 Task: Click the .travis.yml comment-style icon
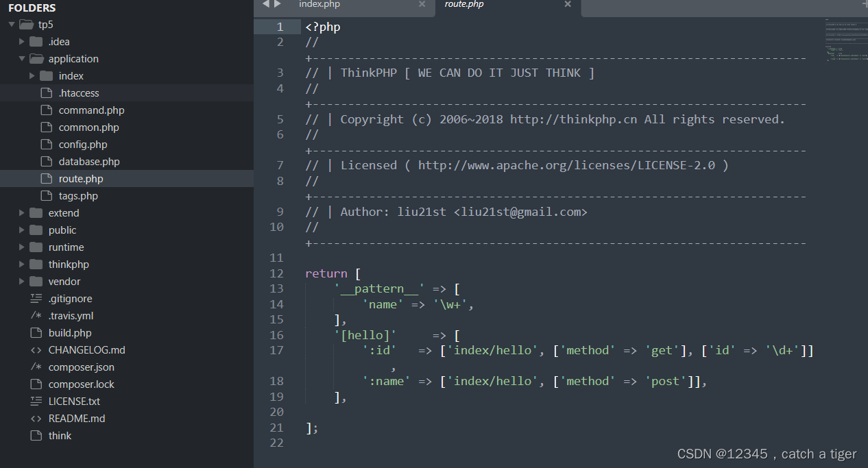[x=36, y=316]
